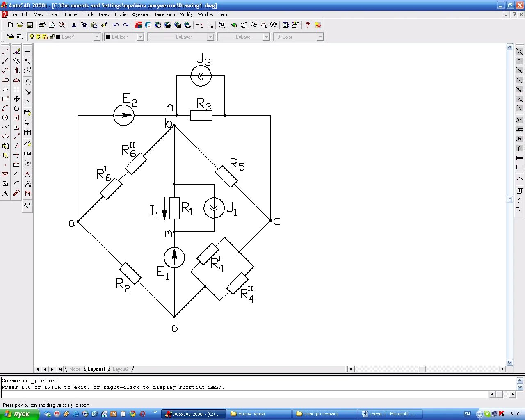Open the Modify menu

click(186, 14)
